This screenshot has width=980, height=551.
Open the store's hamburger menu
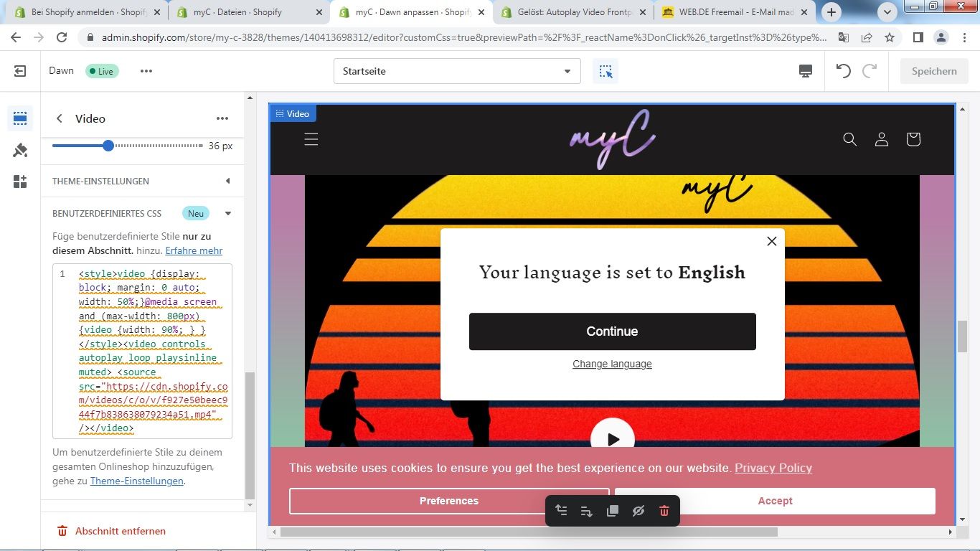click(x=311, y=139)
